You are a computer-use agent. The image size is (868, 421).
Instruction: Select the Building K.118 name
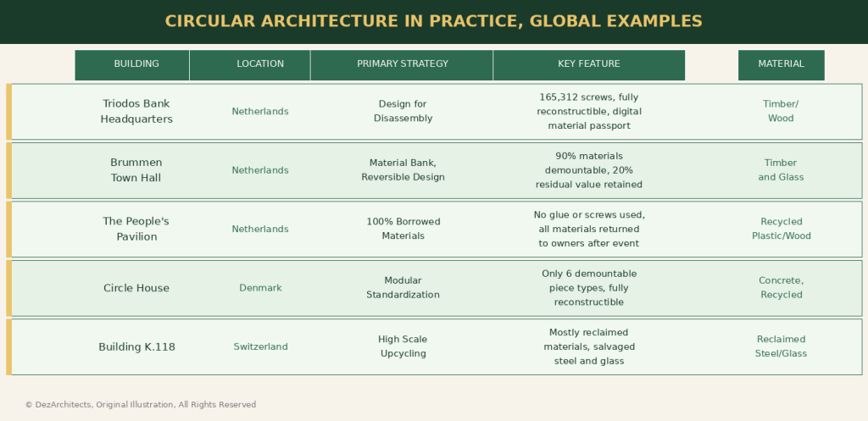[x=136, y=346]
